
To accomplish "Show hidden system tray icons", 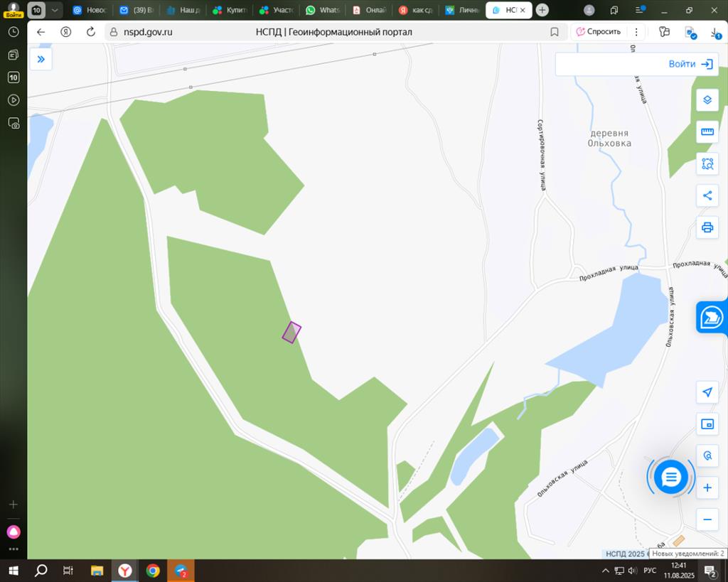I will point(606,571).
